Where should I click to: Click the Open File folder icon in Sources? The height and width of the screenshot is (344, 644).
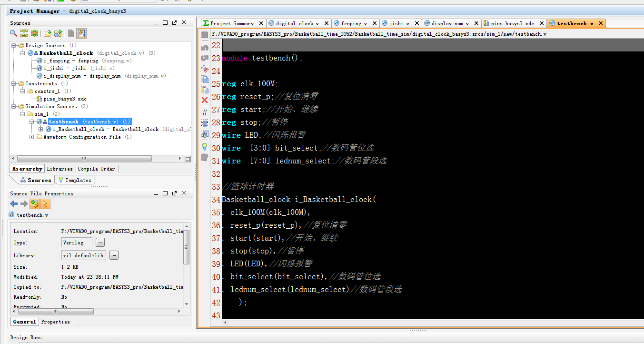pos(47,33)
